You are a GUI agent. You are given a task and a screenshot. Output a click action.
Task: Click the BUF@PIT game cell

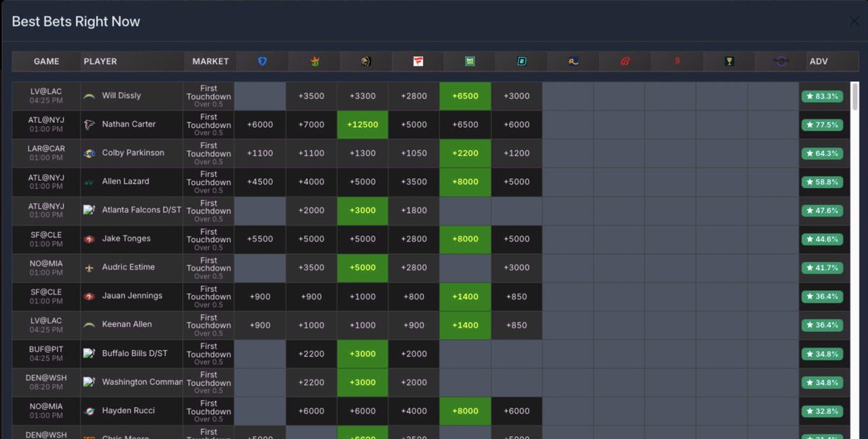[46, 353]
